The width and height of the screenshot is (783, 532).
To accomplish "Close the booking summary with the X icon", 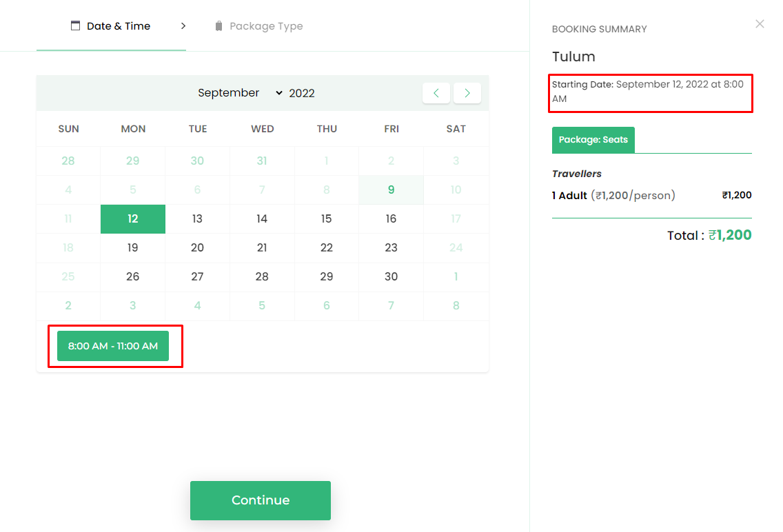I will [760, 23].
